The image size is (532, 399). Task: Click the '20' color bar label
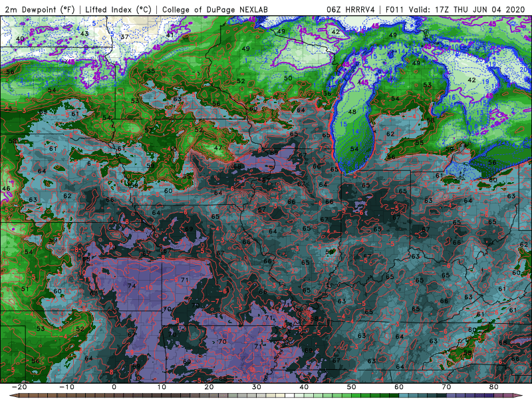pos(209,387)
